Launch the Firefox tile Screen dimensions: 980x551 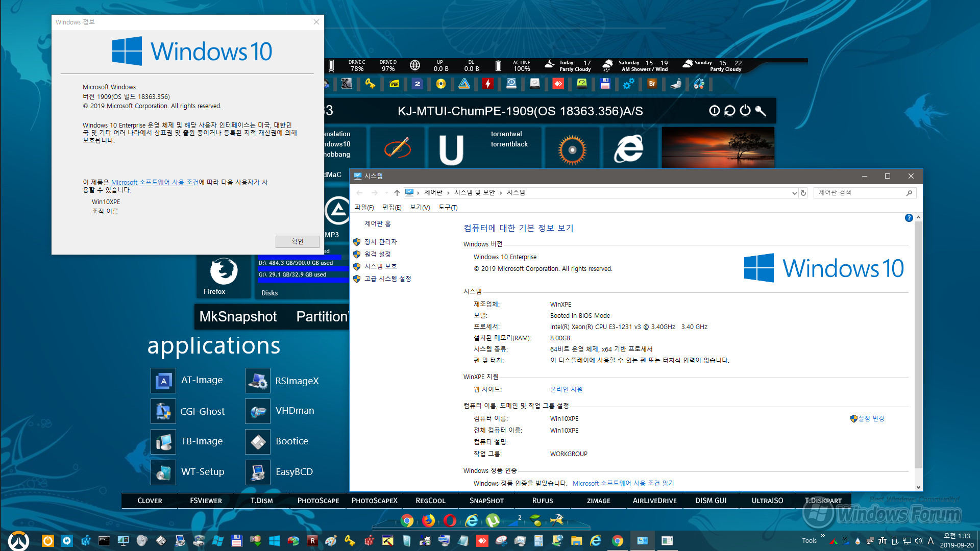tap(224, 275)
